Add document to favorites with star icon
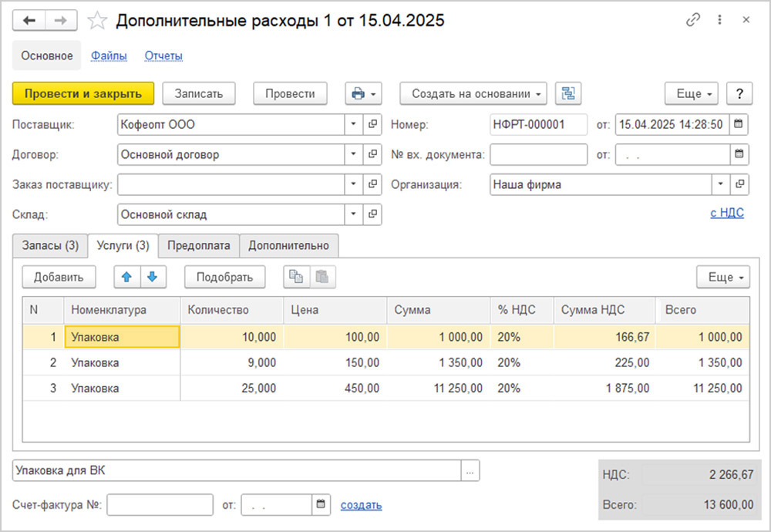The height and width of the screenshot is (532, 771). point(97,21)
